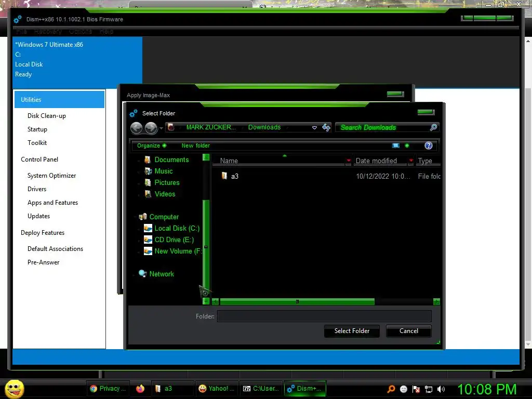
Task: Click the Pictures library icon
Action: [148, 182]
